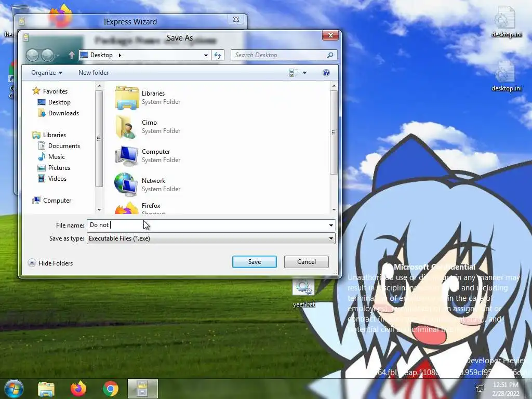Close the Save As dialog
Screen dimensions: 532x399
(330, 35)
